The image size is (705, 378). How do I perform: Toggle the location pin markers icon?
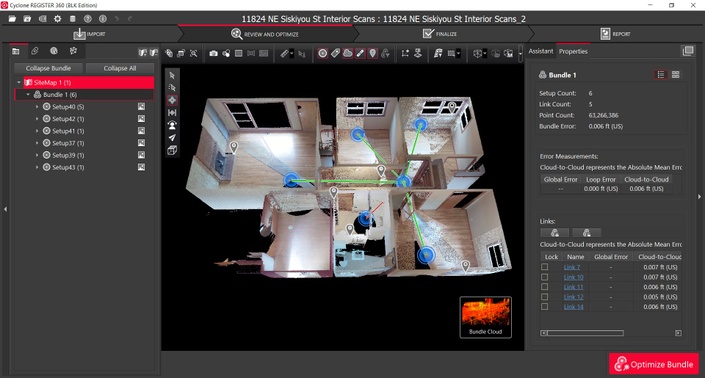(x=373, y=53)
